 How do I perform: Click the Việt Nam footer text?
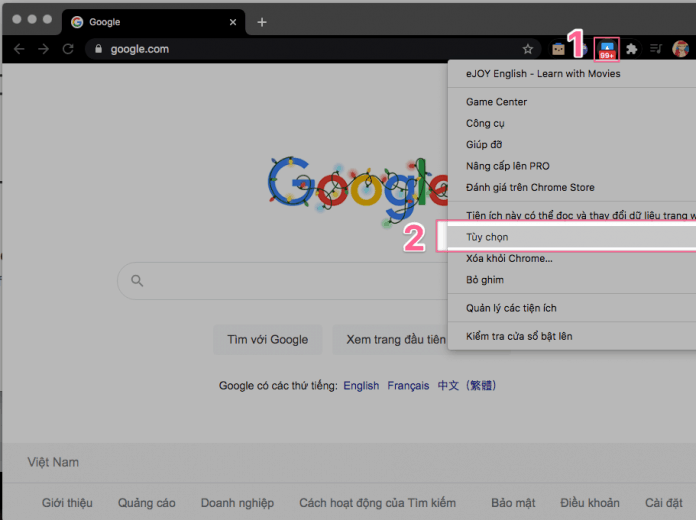[53, 462]
